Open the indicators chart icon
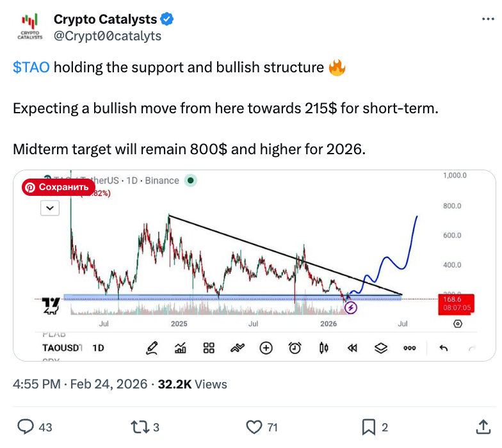 [181, 348]
